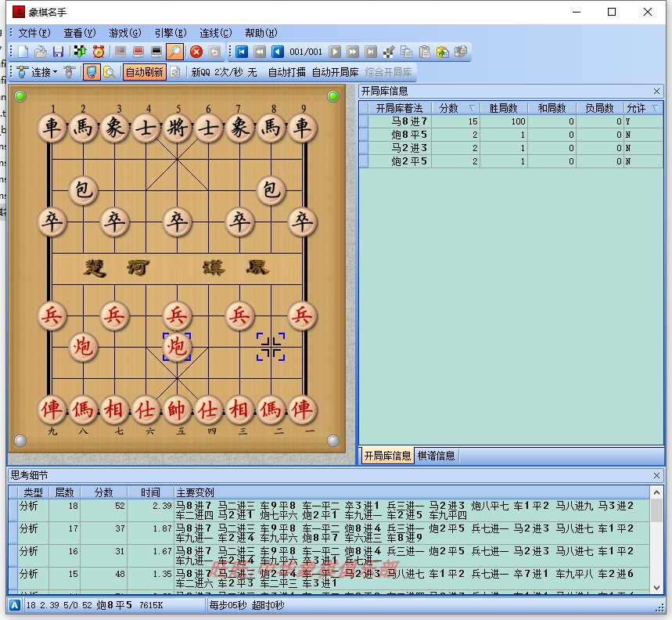Click scroll up arrow in 思考细节
Image resolution: width=672 pixels, height=620 pixels.
[656, 492]
